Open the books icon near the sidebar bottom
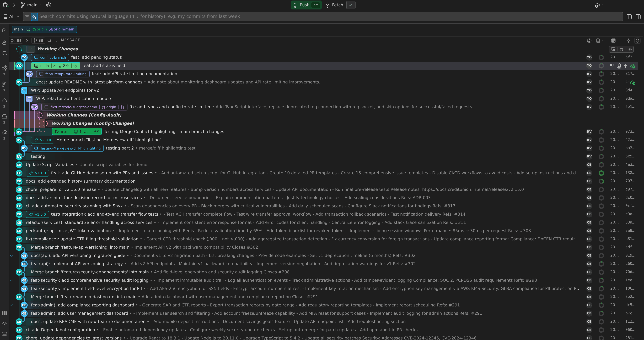 coord(4,313)
